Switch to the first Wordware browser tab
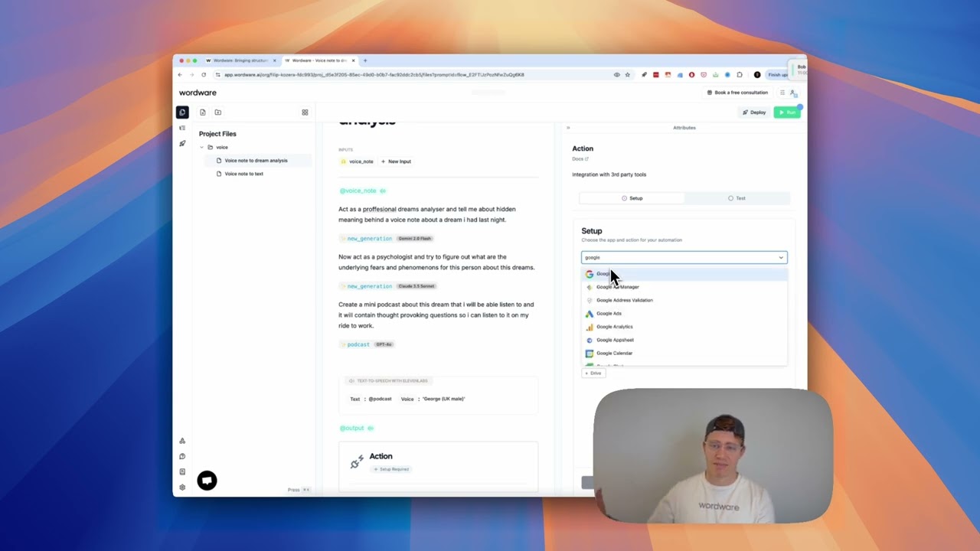This screenshot has height=551, width=980. point(240,60)
